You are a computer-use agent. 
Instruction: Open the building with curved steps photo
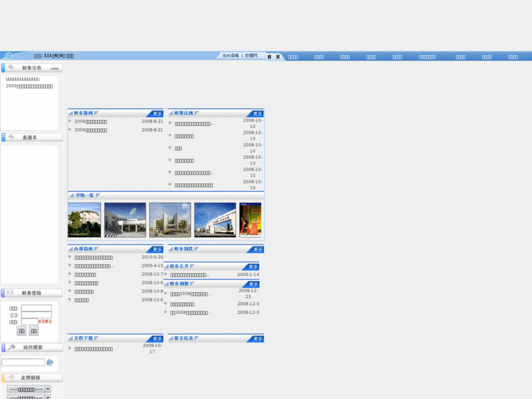pos(125,220)
